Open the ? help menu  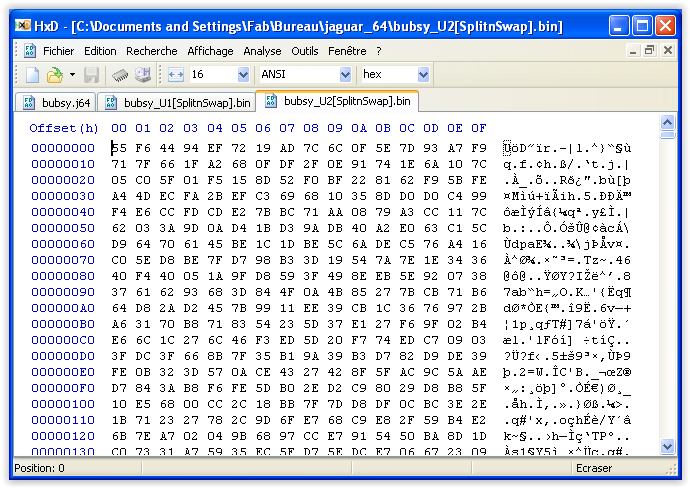pyautogui.click(x=379, y=51)
